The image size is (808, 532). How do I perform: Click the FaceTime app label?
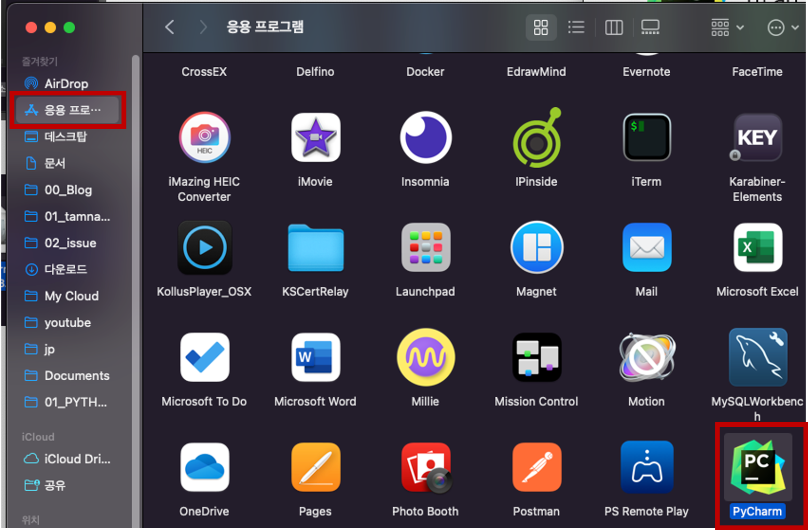coord(757,71)
